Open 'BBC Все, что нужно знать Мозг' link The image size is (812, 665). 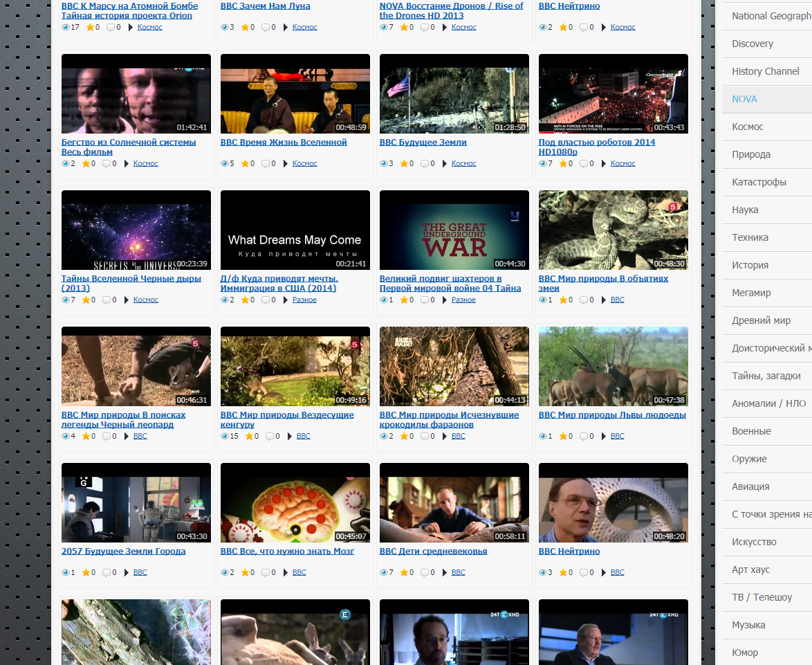[x=287, y=551]
